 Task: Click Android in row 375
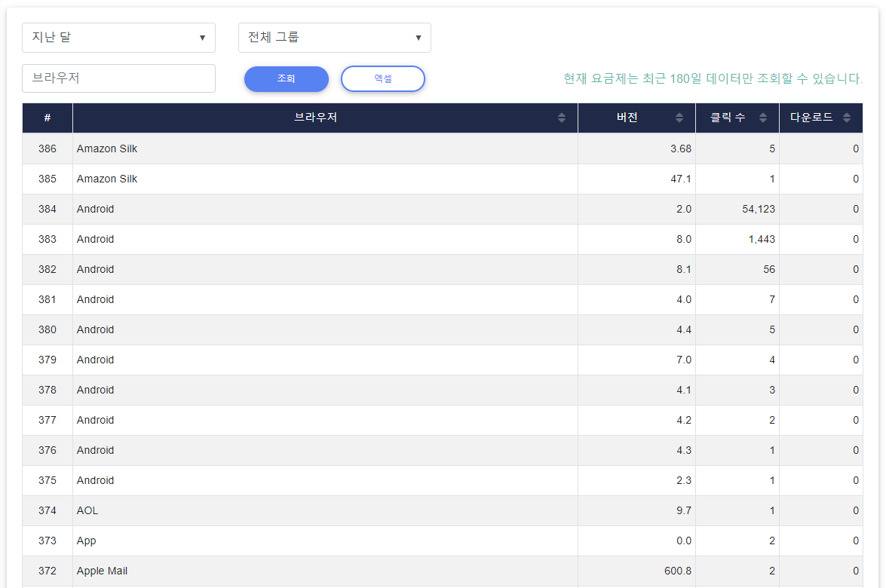[x=95, y=480]
